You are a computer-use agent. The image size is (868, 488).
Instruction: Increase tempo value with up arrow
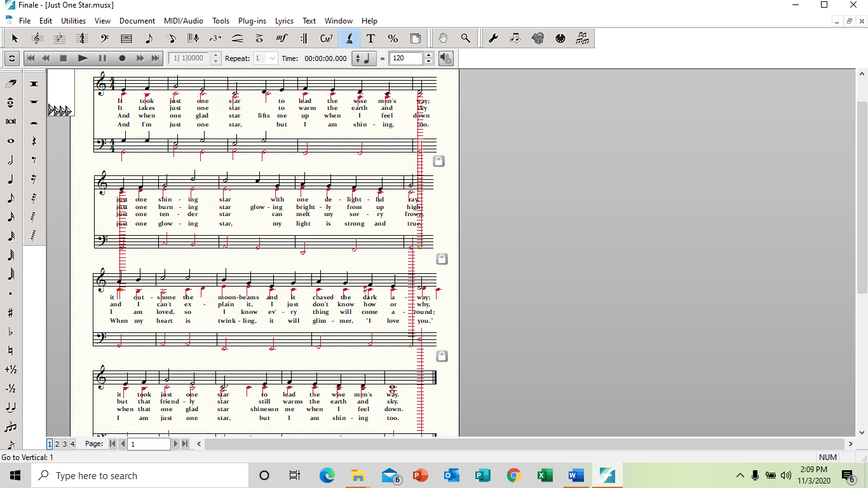[x=428, y=55]
